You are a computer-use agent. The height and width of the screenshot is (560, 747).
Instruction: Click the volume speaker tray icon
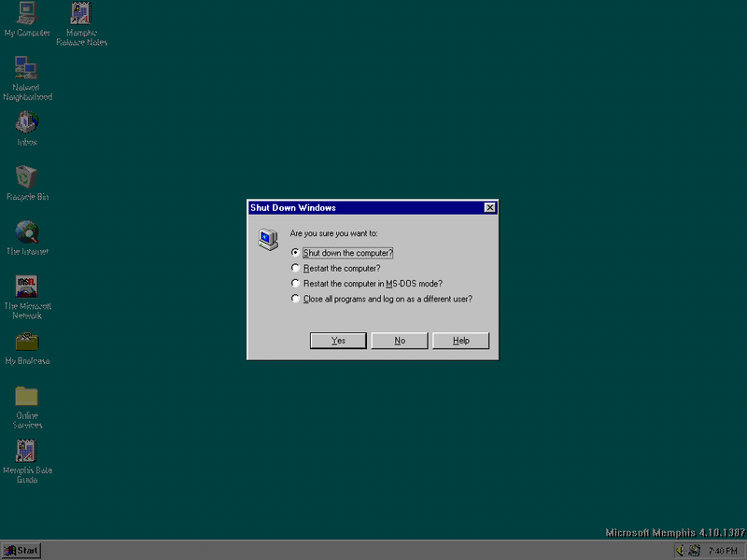681,551
